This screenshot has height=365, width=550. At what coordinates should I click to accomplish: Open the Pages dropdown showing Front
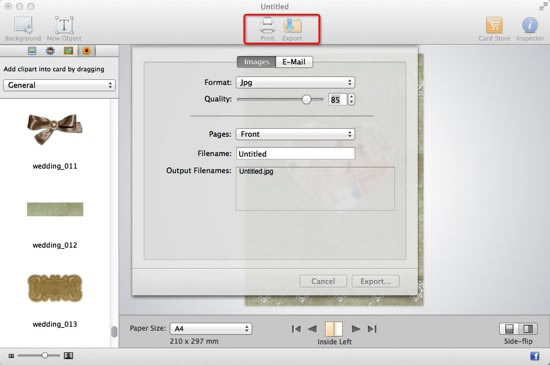pos(295,134)
